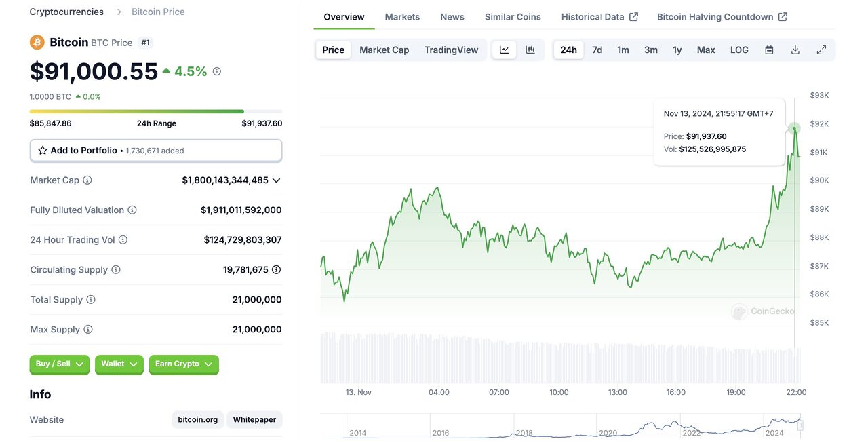This screenshot has width=868, height=441.
Task: Click the star icon in Add to Portfolio
Action: pyautogui.click(x=43, y=151)
